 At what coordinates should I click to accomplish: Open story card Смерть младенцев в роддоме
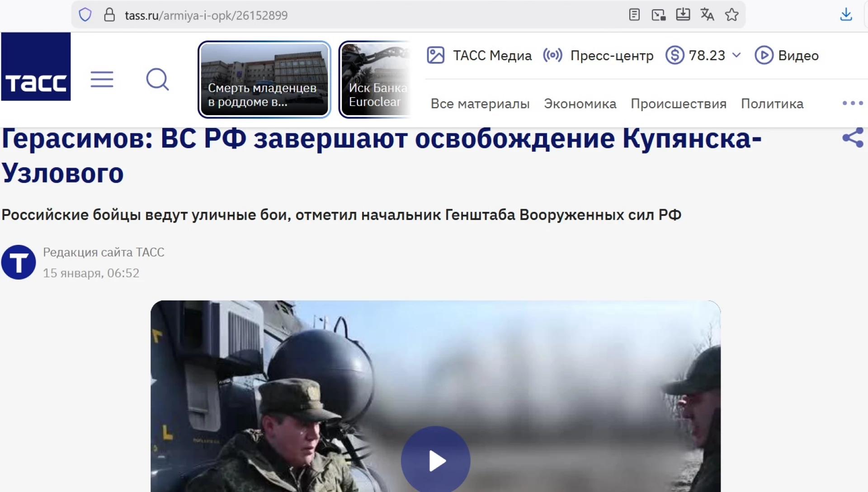click(x=264, y=80)
